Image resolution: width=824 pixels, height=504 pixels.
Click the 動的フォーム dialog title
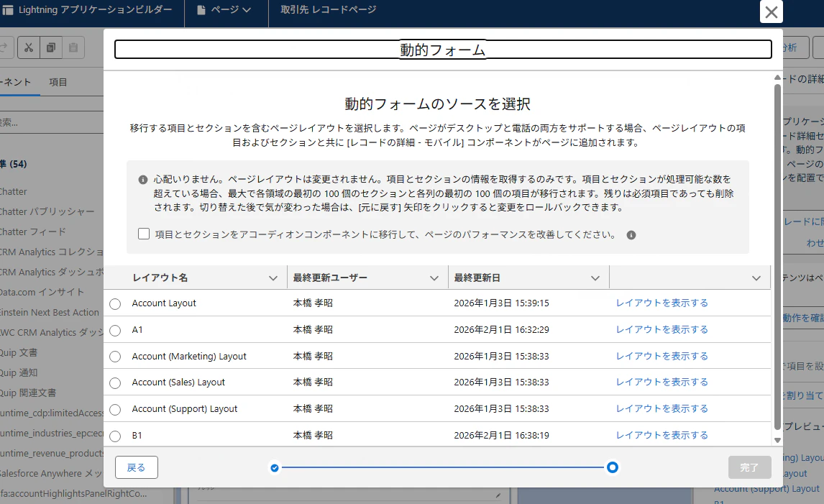(x=442, y=50)
